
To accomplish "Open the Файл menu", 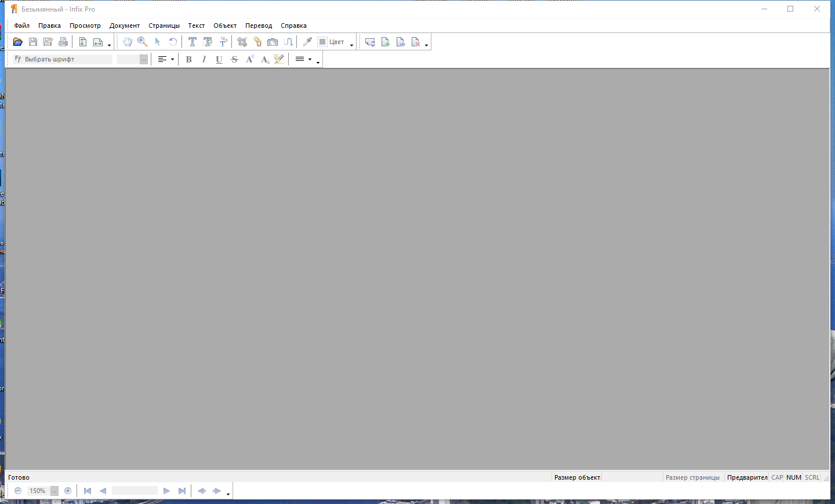I will [22, 25].
